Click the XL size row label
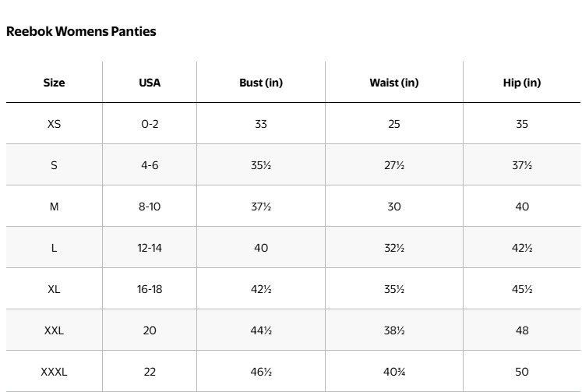The image size is (582, 392). tap(54, 289)
